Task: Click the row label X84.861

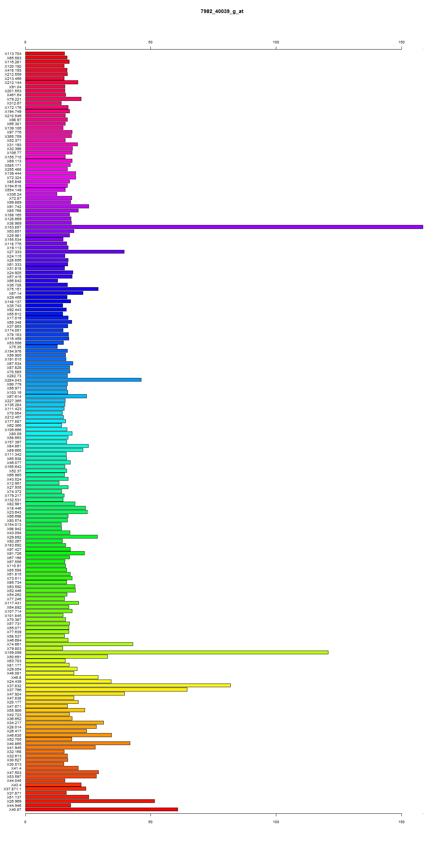Action: pyautogui.click(x=14, y=446)
